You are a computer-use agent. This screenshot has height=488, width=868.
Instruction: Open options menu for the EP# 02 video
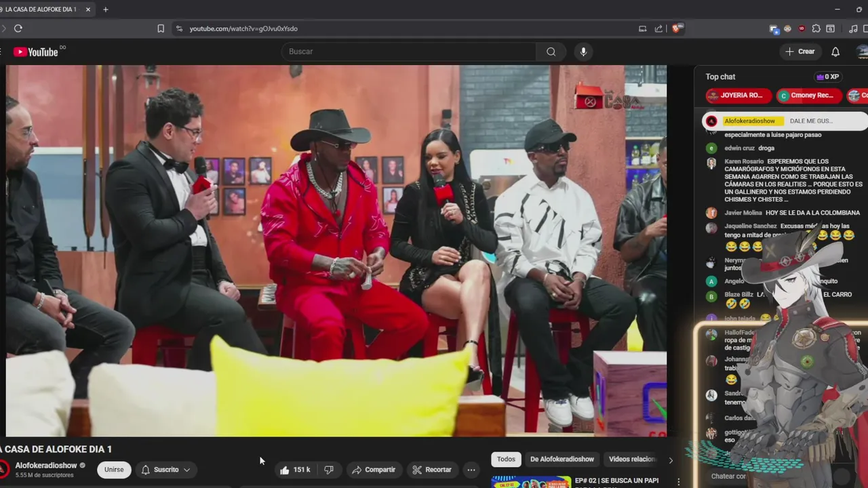pyautogui.click(x=679, y=482)
